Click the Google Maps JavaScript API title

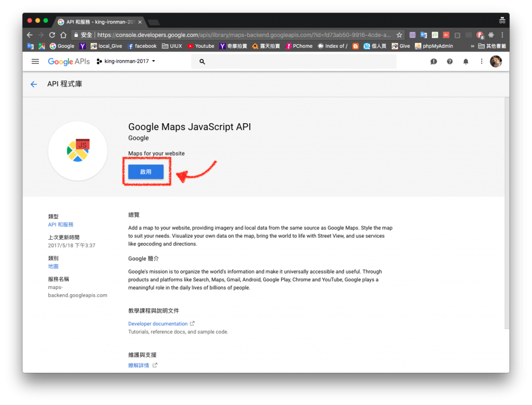[x=190, y=127]
